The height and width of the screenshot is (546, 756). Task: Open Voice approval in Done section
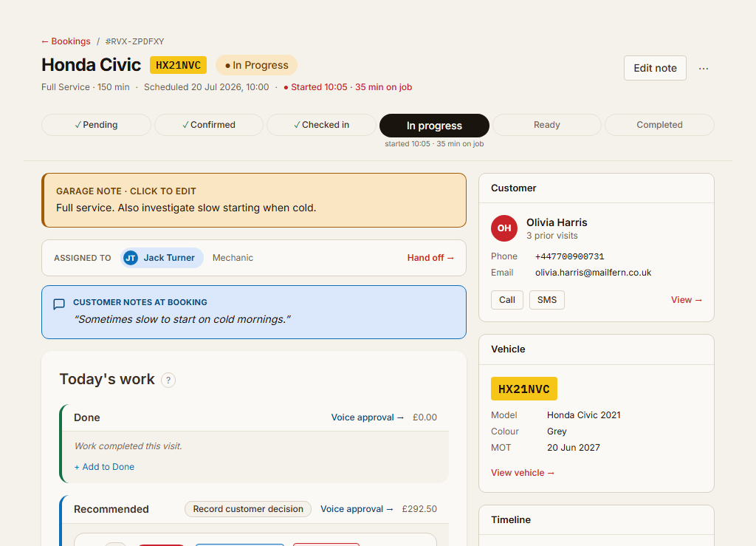367,417
